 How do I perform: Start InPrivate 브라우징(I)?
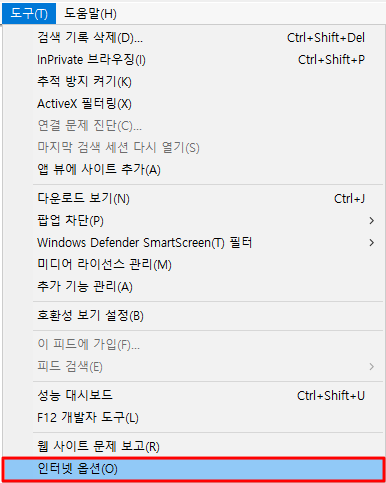click(x=193, y=60)
